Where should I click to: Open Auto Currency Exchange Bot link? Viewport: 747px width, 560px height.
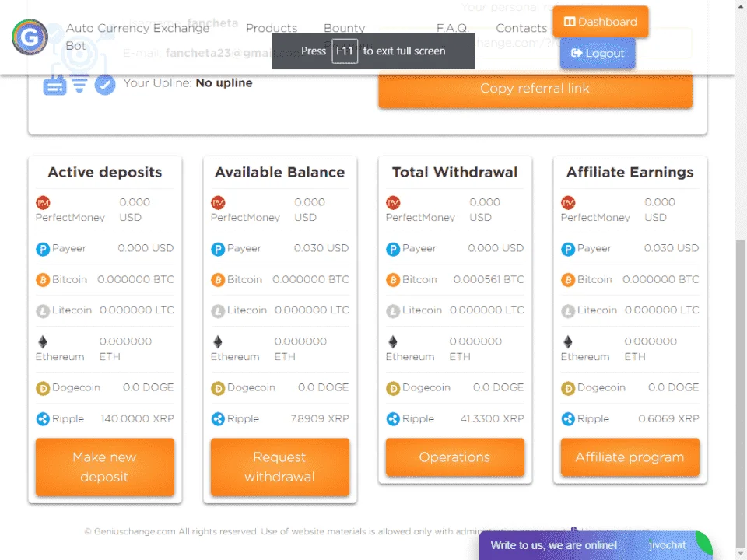pyautogui.click(x=137, y=37)
